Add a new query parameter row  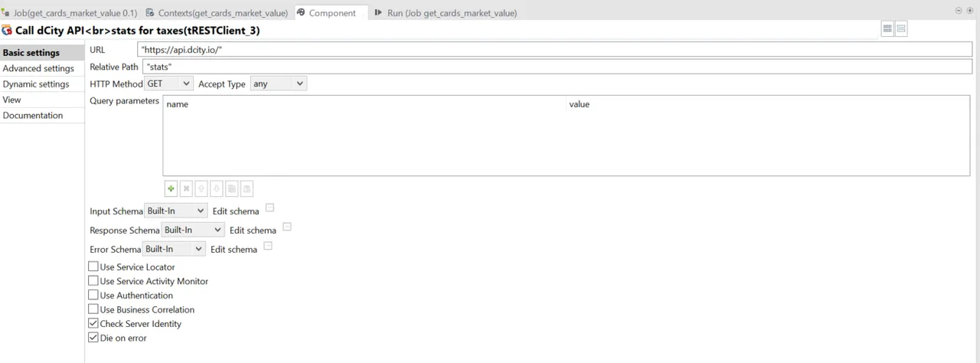click(x=171, y=188)
